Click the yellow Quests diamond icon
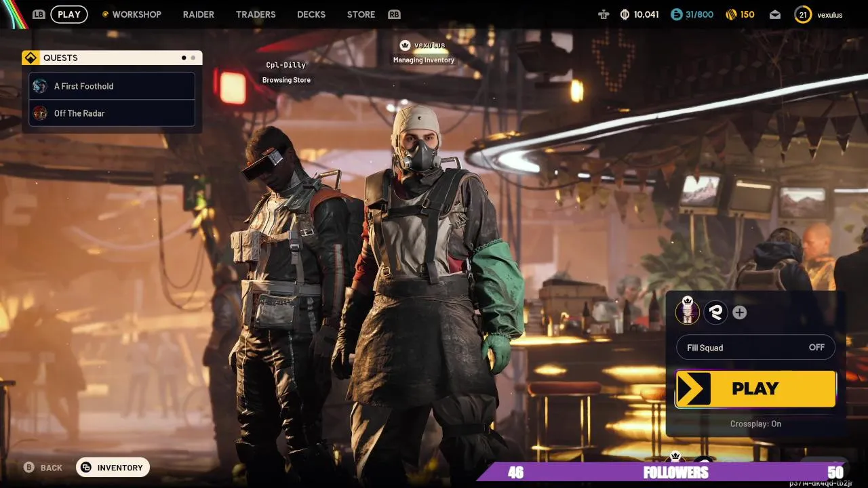 click(31, 58)
